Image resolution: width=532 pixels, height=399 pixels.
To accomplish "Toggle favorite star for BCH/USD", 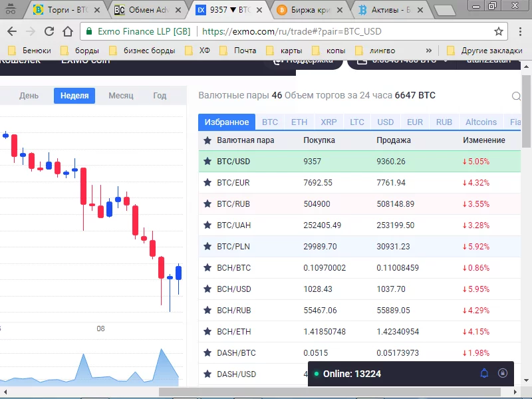I will (207, 289).
